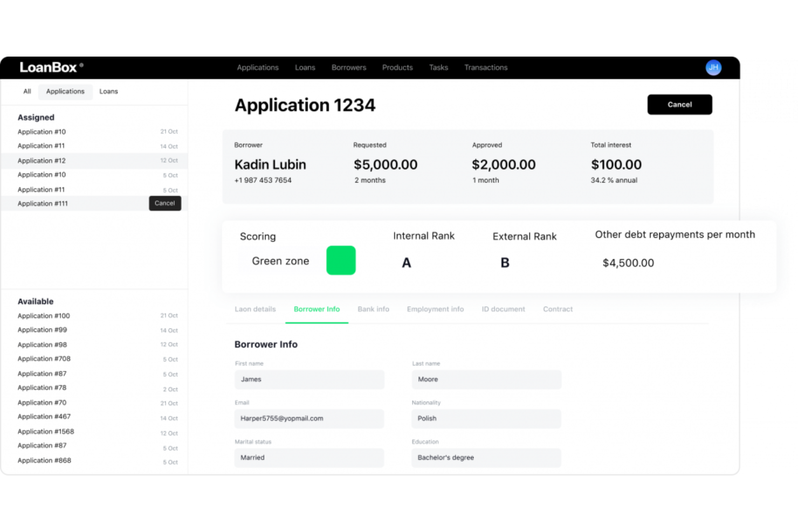Go to Products in the navigation bar
Screen dimensions: 798x532
397,67
